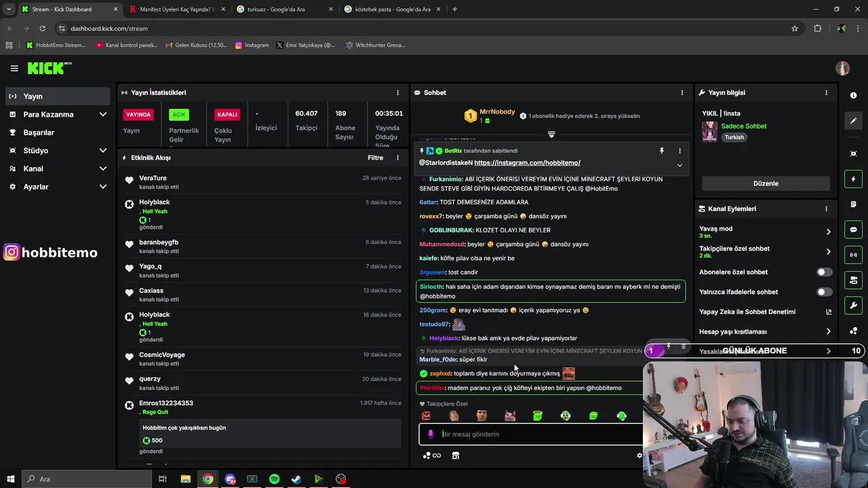Open Yavaş mod settings arrow
The width and height of the screenshot is (868, 488).
(x=828, y=232)
